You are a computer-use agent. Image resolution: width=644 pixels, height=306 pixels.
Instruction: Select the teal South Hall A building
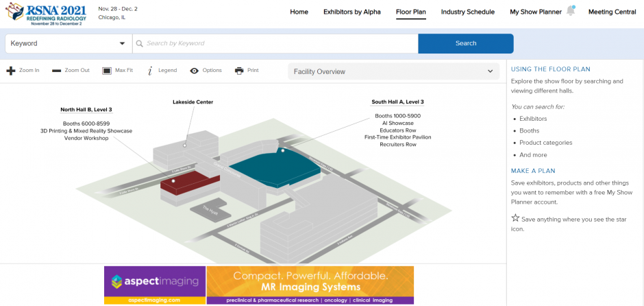274,168
